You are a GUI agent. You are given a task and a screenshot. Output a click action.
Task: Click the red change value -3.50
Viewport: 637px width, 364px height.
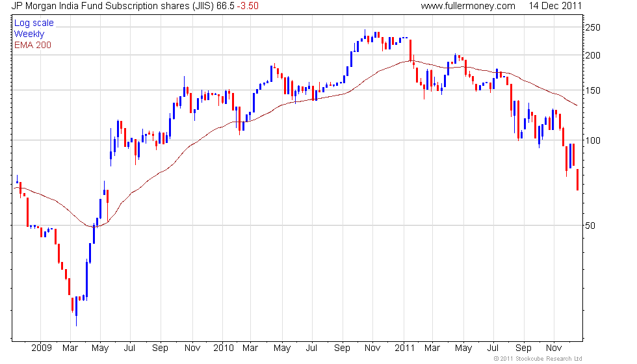[x=248, y=6]
